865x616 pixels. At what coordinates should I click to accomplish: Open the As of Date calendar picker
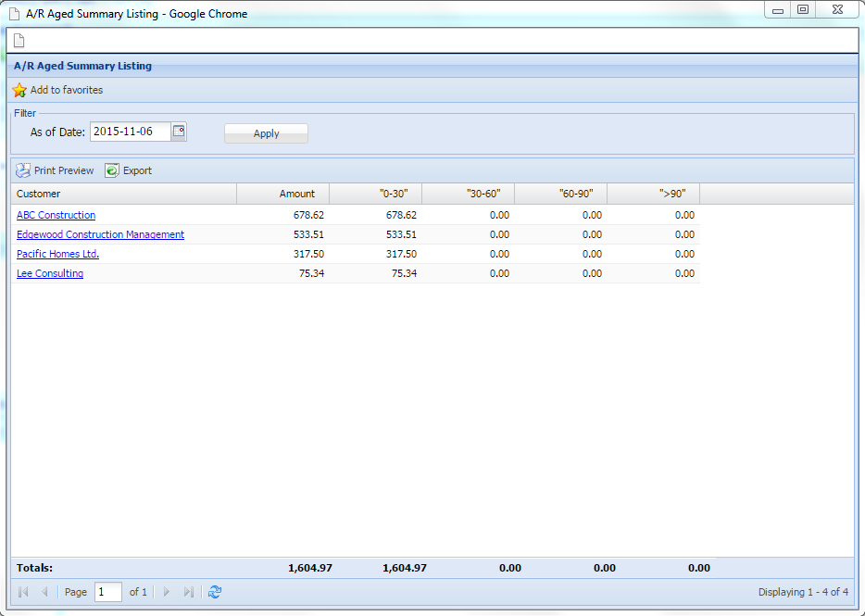tap(180, 132)
